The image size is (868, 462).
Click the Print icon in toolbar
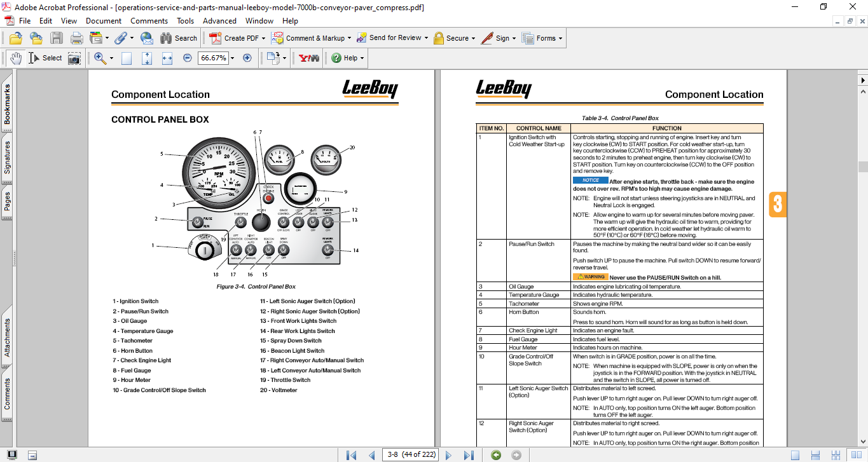tap(76, 38)
